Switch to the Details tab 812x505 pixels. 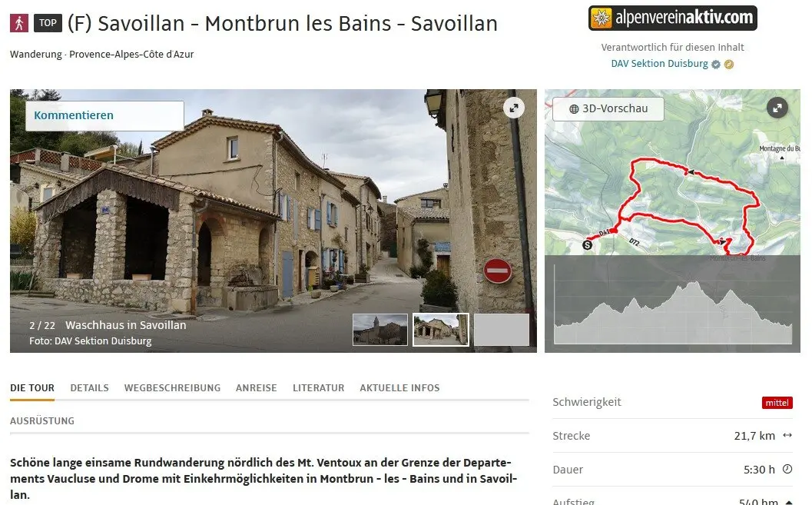point(90,388)
